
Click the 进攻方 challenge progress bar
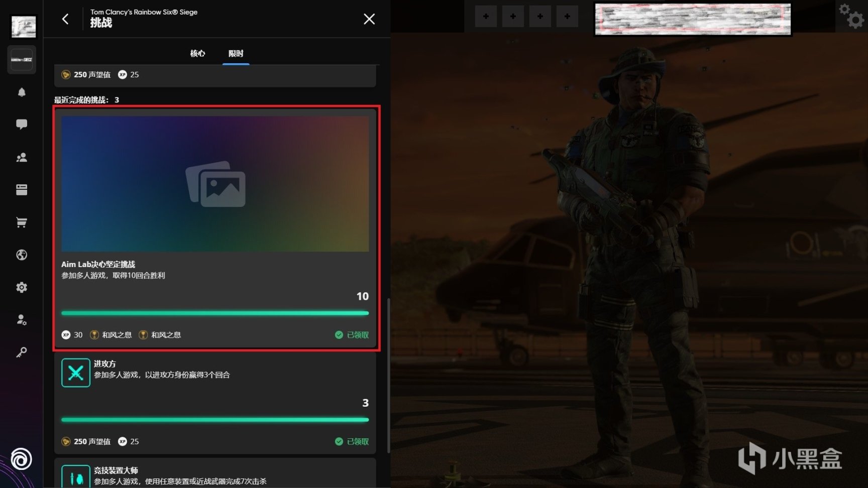click(x=215, y=419)
